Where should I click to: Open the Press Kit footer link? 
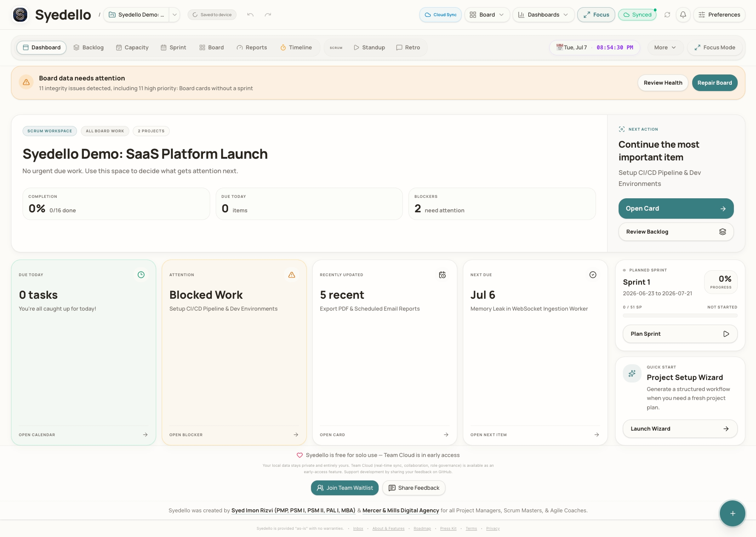(448, 528)
